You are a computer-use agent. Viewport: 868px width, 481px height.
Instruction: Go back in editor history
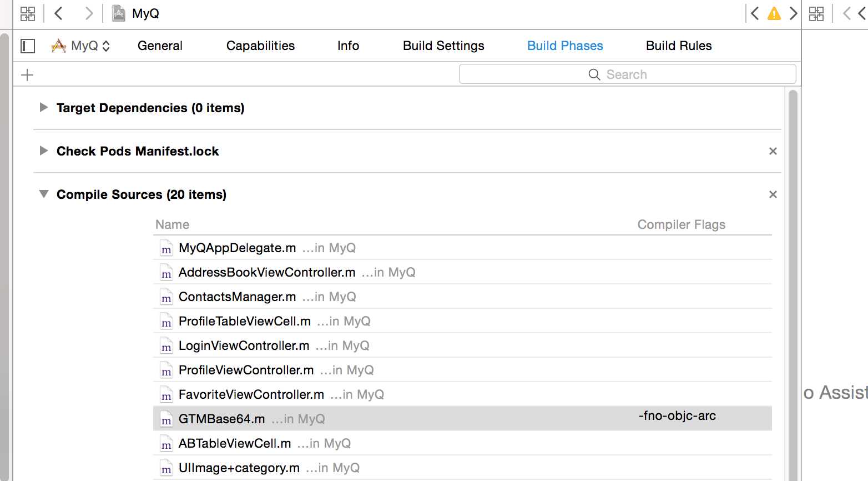[x=59, y=14]
